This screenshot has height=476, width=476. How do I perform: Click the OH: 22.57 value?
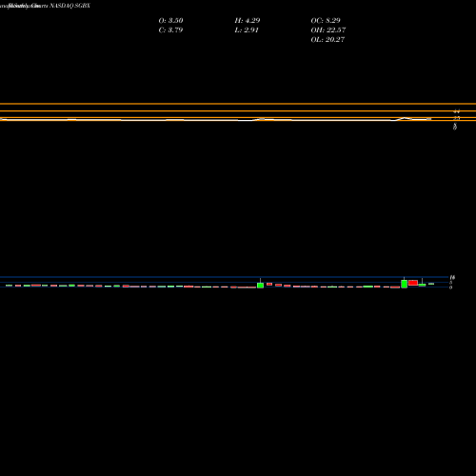[328, 30]
